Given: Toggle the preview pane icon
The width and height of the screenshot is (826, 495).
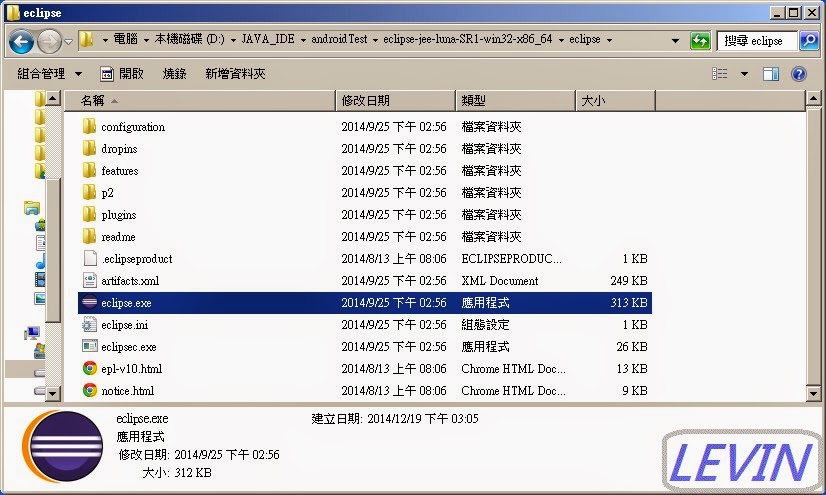Looking at the screenshot, I should [x=771, y=74].
